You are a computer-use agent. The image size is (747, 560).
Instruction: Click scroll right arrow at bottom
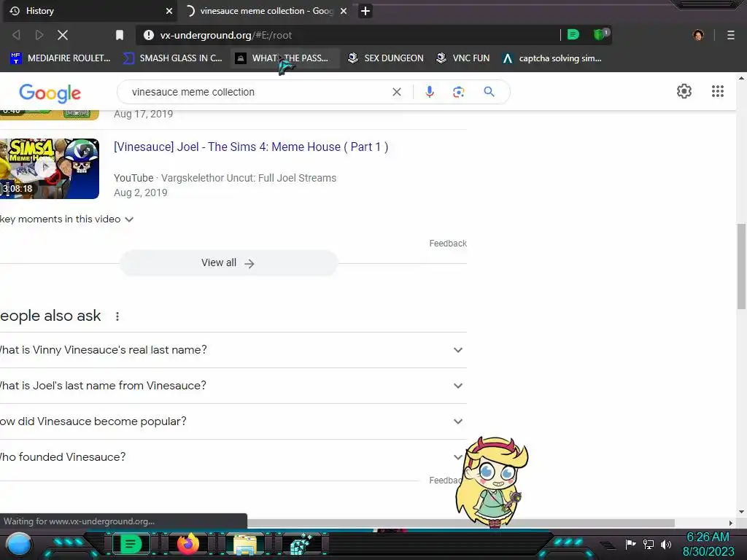tap(731, 523)
